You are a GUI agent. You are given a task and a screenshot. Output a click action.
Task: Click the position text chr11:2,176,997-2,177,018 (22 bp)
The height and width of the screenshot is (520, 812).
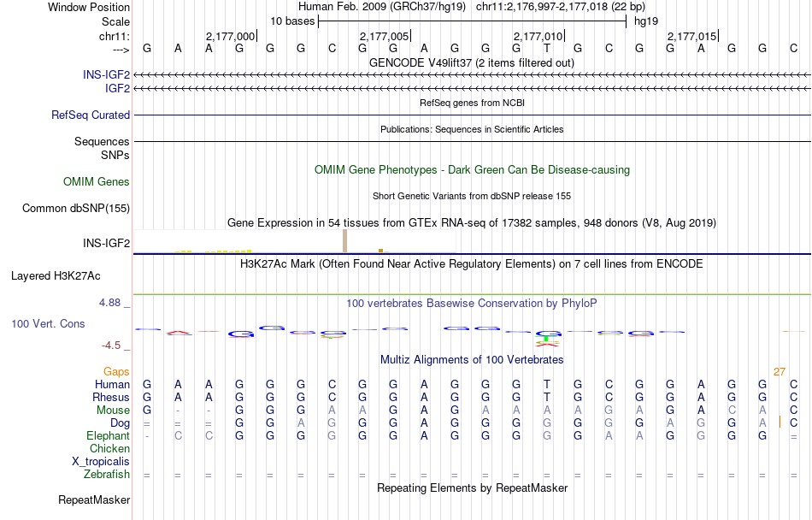point(561,7)
